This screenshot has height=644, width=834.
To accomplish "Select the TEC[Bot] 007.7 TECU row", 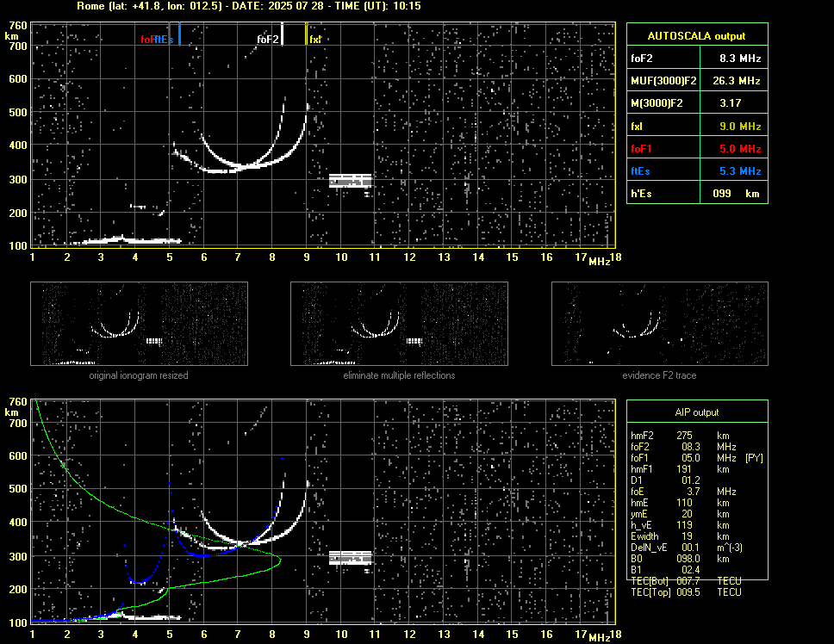I will tap(686, 581).
